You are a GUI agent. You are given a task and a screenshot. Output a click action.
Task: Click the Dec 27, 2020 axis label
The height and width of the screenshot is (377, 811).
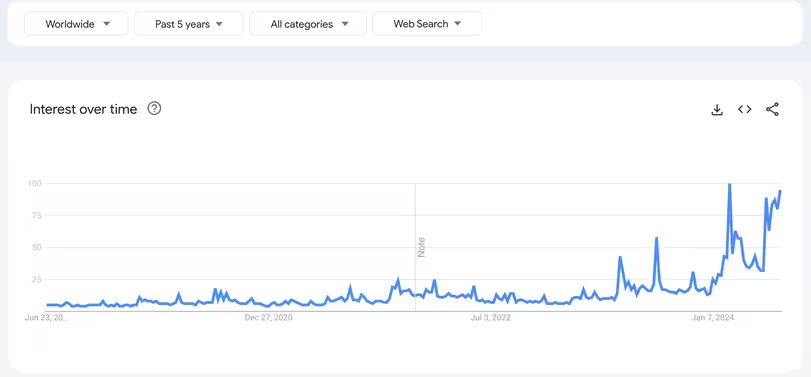(268, 318)
